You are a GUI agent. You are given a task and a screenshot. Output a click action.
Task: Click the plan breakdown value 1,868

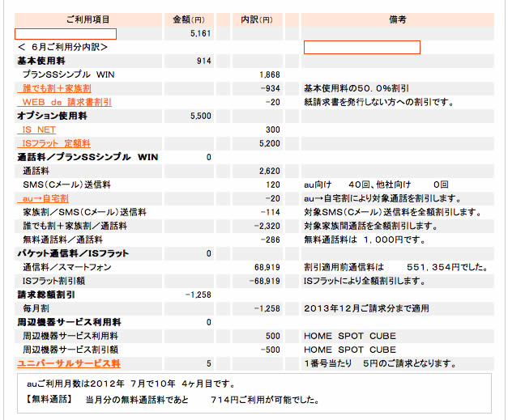(x=270, y=74)
